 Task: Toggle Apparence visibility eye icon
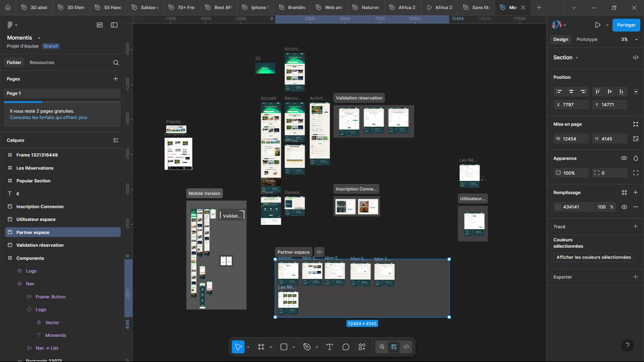pyautogui.click(x=624, y=158)
